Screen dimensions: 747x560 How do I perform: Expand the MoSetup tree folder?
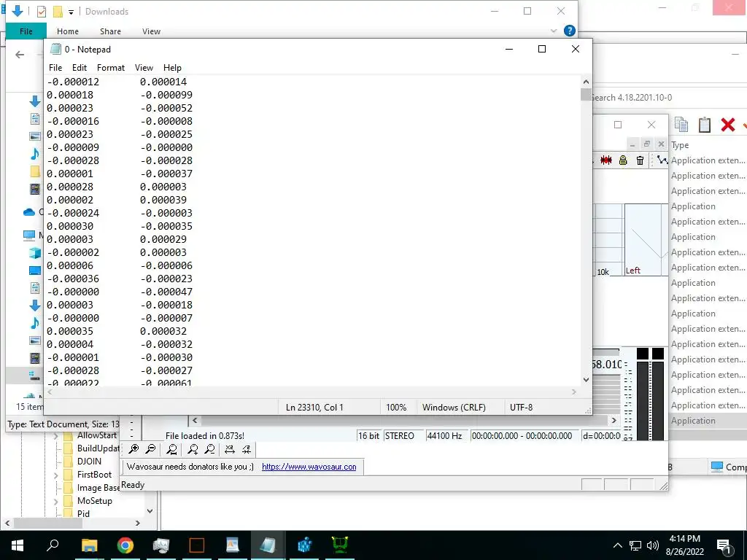[55, 501]
